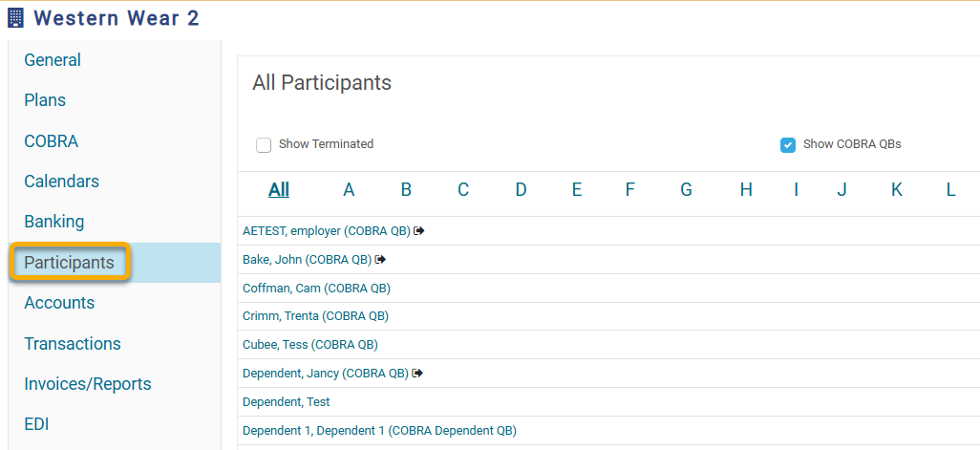Click the building icon beside Western Wear 2

point(15,18)
